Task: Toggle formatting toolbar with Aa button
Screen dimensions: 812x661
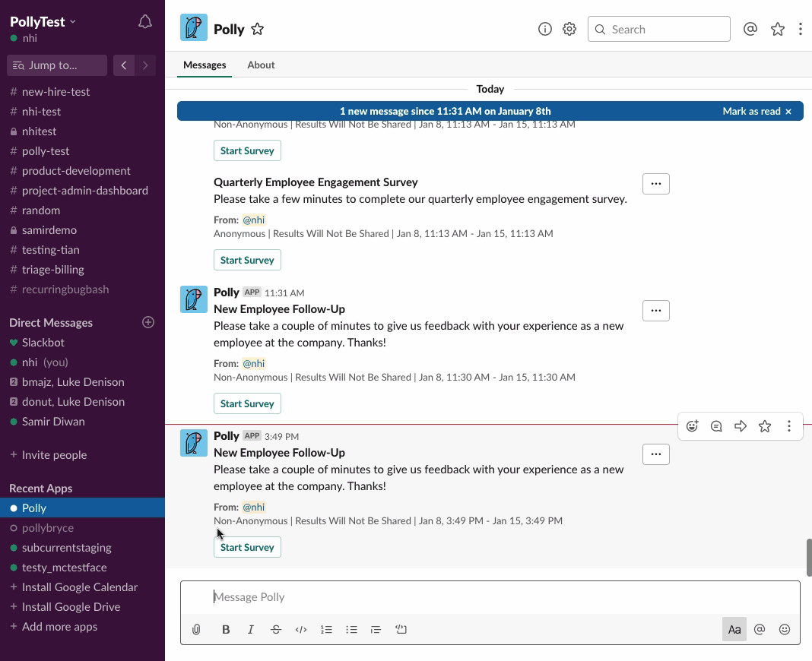Action: (734, 629)
